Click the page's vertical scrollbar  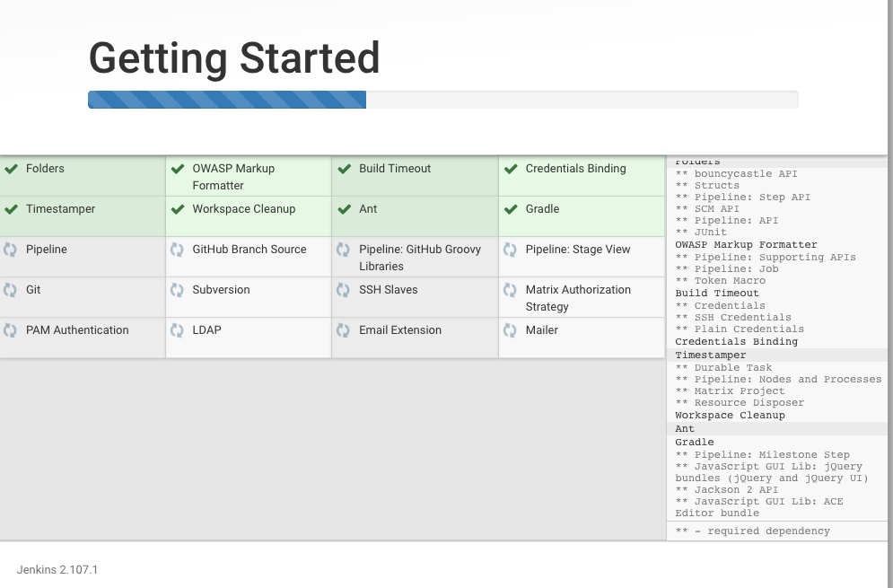coord(890,294)
